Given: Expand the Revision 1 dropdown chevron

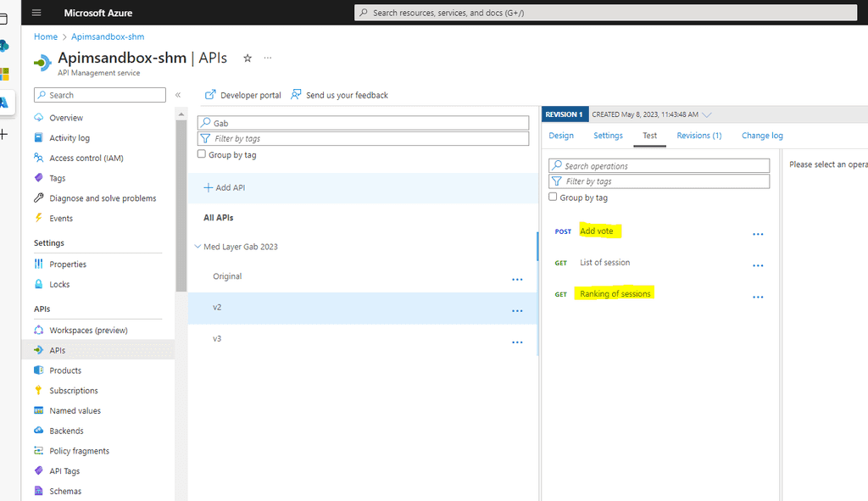Looking at the screenshot, I should pyautogui.click(x=707, y=114).
